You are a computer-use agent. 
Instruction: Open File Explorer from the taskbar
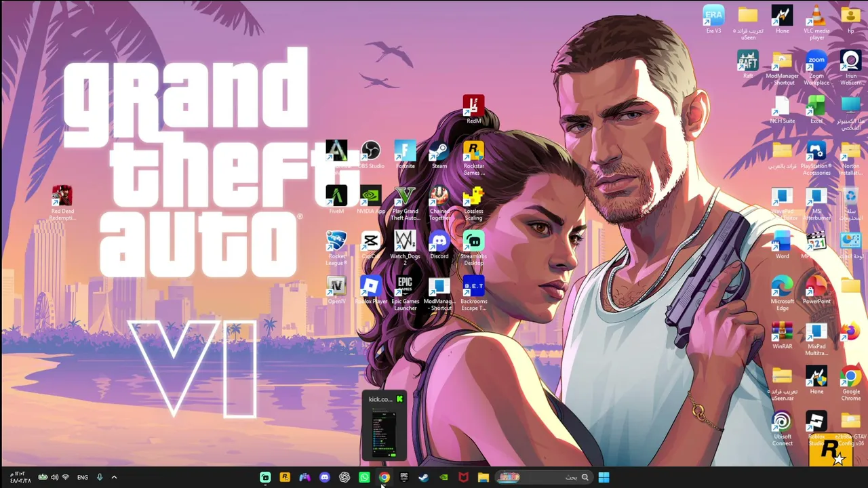[x=483, y=477]
